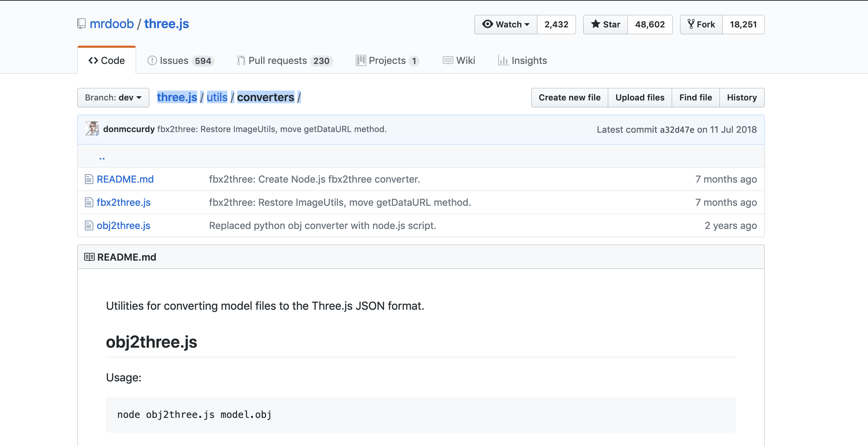Click the 'Utilities for converting model files' description
This screenshot has width=868, height=446.
click(265, 306)
